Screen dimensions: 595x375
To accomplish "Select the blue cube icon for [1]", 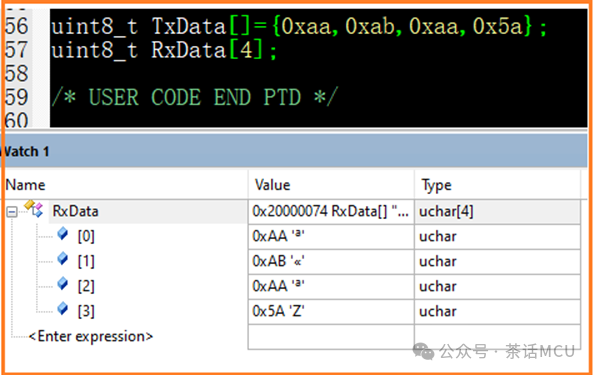I will tap(63, 259).
